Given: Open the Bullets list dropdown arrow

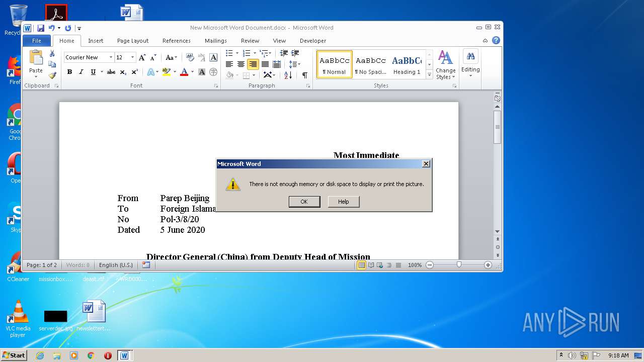Looking at the screenshot, I should pos(237,53).
